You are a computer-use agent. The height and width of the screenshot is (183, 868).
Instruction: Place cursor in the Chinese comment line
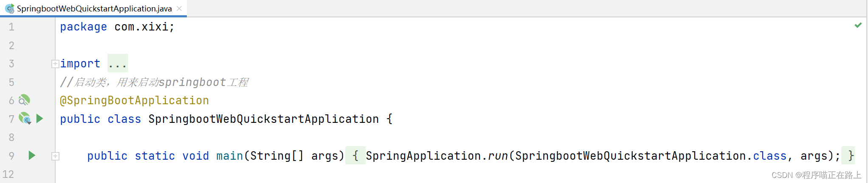tap(154, 82)
